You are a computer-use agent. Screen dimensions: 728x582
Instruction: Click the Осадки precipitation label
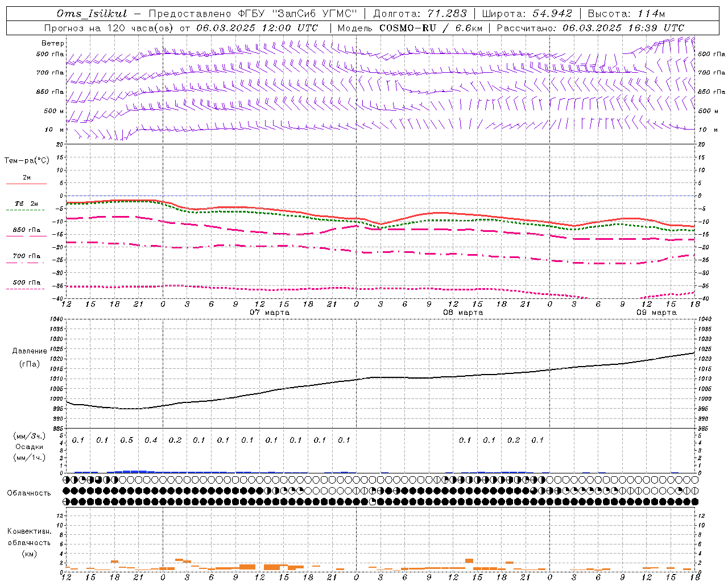(30, 447)
